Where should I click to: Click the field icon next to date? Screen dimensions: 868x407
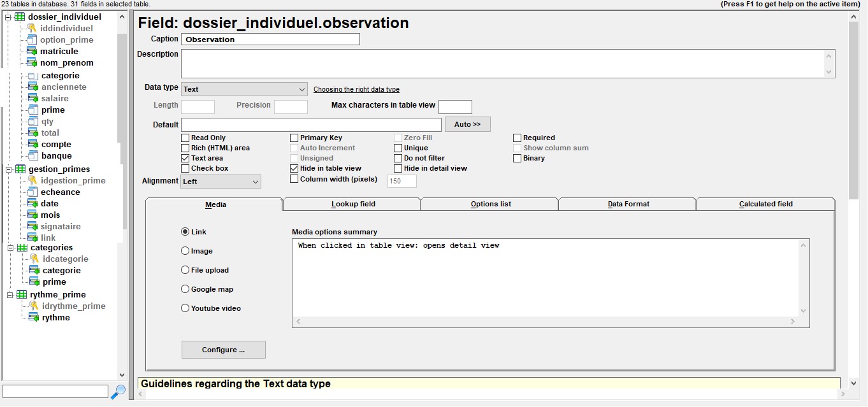tap(33, 204)
